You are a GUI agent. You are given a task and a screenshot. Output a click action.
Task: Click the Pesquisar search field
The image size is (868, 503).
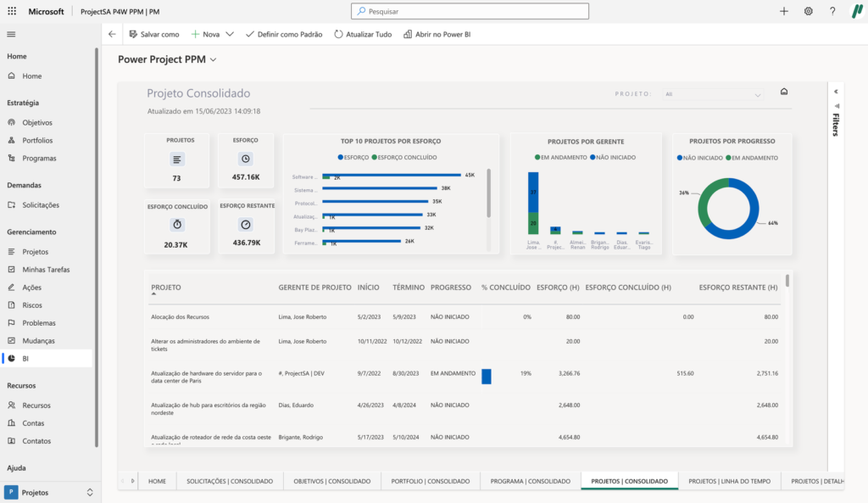tap(470, 12)
